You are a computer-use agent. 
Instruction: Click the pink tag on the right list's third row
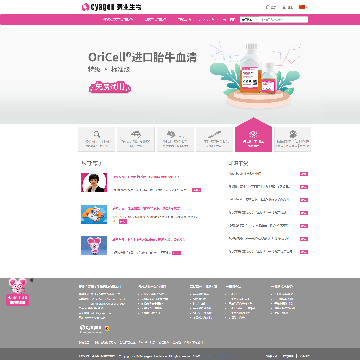coord(304,200)
